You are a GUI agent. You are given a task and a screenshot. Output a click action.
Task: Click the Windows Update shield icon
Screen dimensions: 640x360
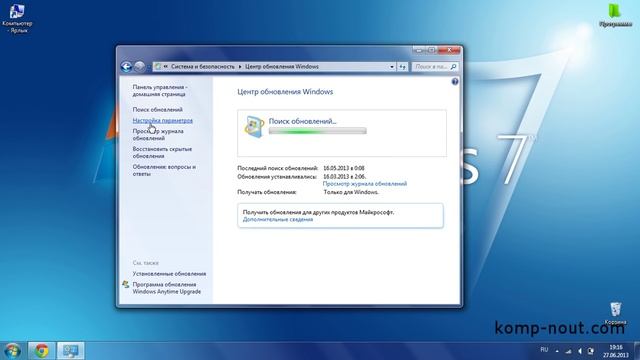tap(254, 127)
